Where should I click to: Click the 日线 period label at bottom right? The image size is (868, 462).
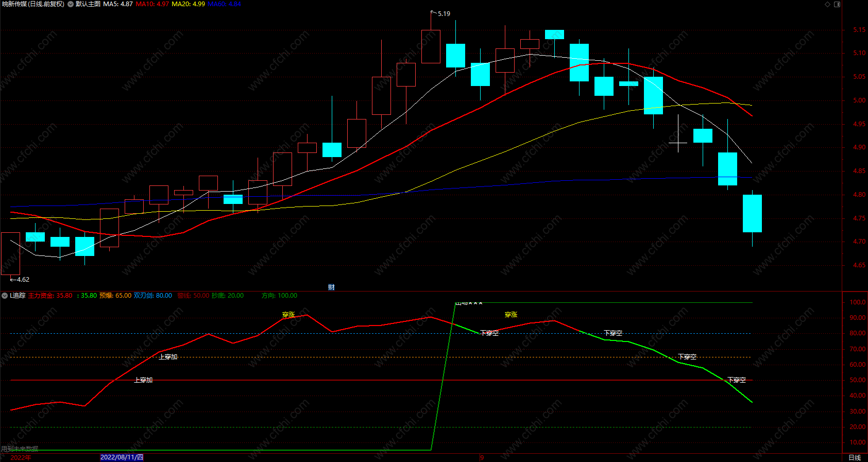click(855, 457)
